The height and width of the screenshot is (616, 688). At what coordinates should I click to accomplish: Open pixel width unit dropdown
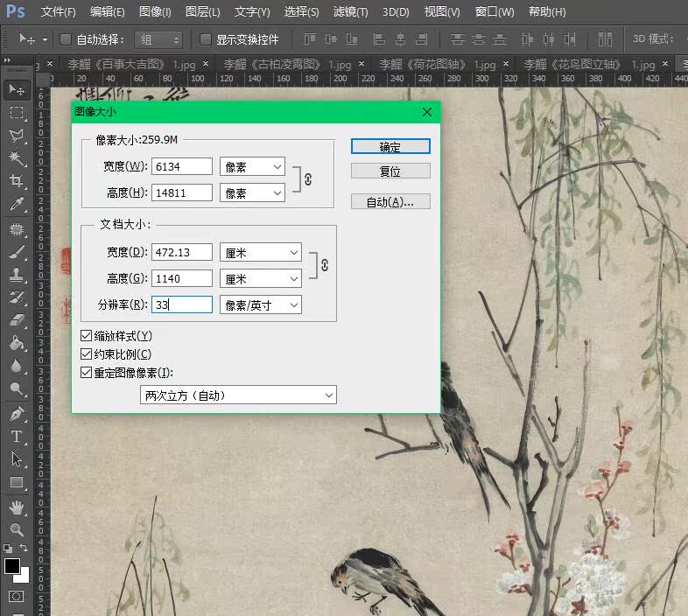pos(252,167)
